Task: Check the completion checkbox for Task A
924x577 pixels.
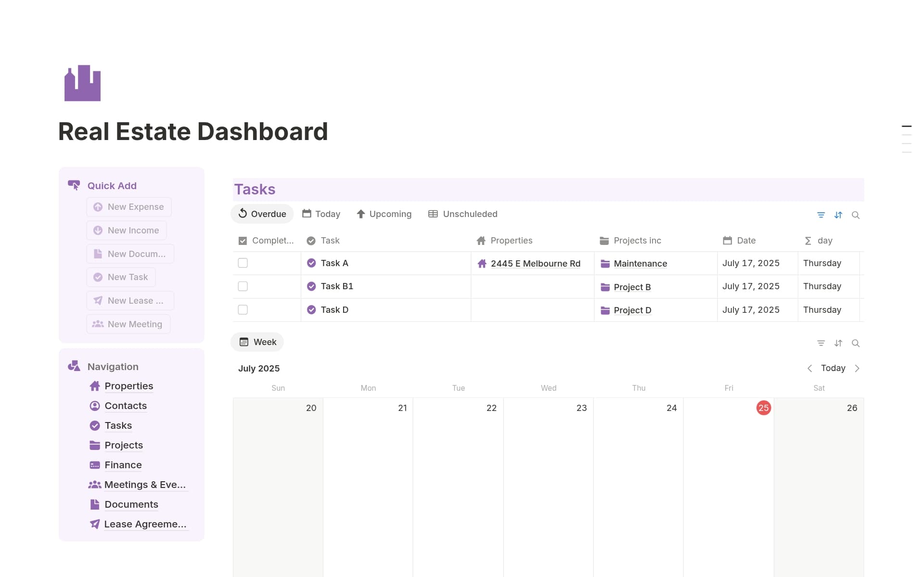Action: [x=243, y=263]
